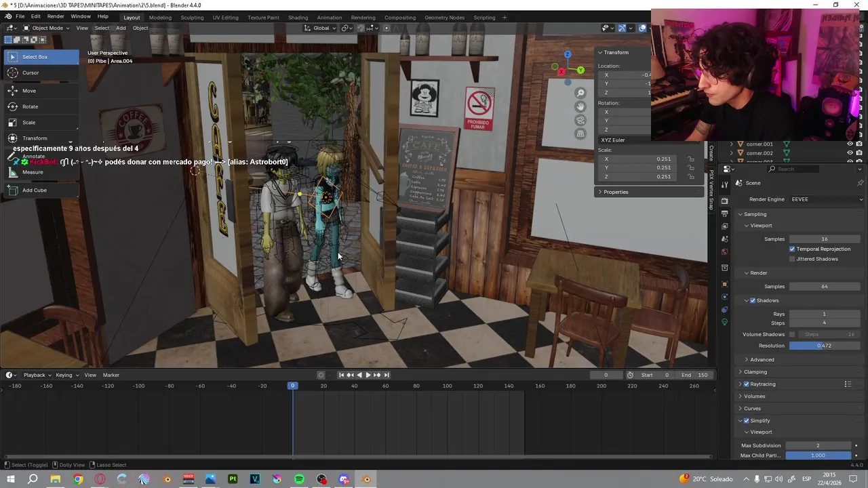The image size is (868, 488).
Task: Open the Output properties printer tab
Action: 724,213
